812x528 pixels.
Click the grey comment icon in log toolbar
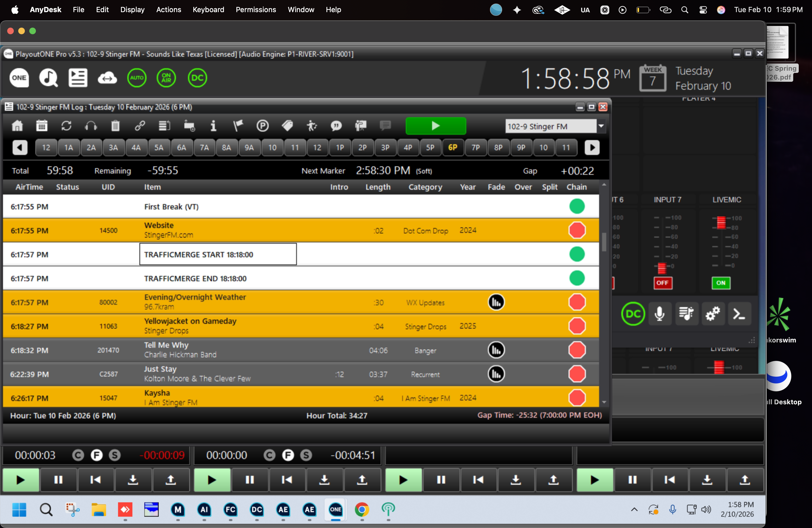coord(385,126)
